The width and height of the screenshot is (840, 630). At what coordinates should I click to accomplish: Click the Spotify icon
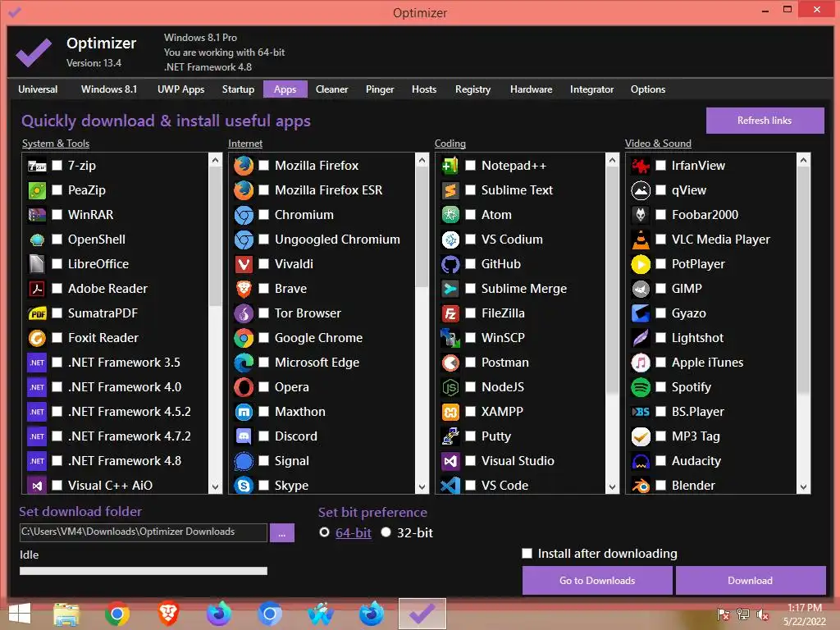(641, 387)
